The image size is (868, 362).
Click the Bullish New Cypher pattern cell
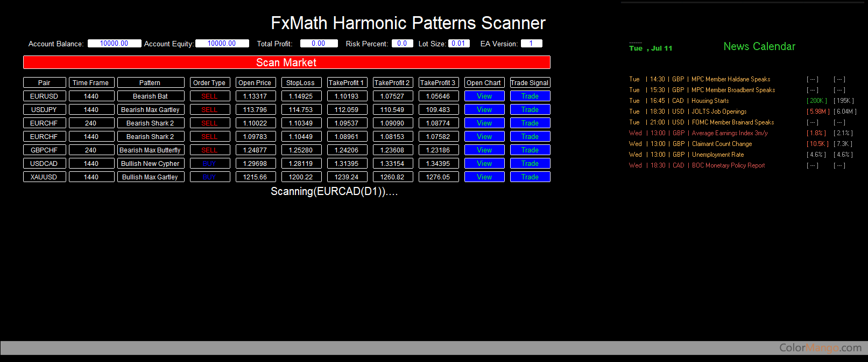(150, 163)
